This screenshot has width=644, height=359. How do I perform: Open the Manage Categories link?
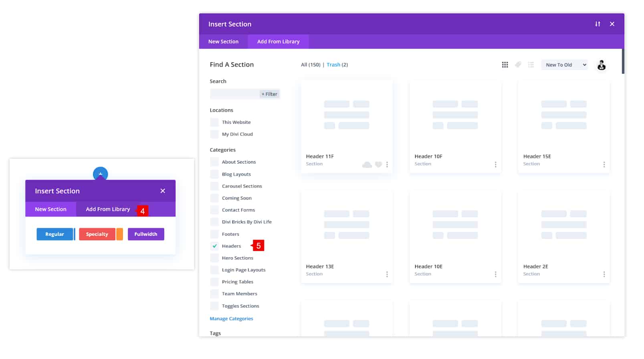231,319
